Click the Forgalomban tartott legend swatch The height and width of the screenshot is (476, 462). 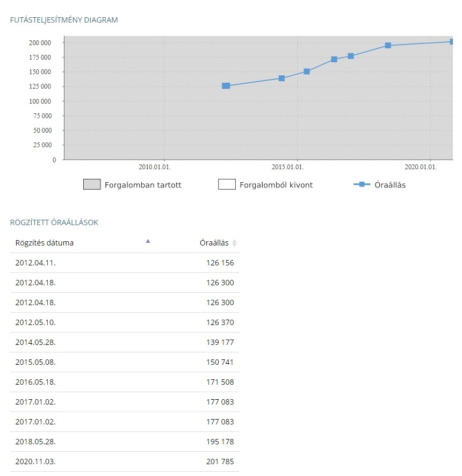(x=92, y=184)
